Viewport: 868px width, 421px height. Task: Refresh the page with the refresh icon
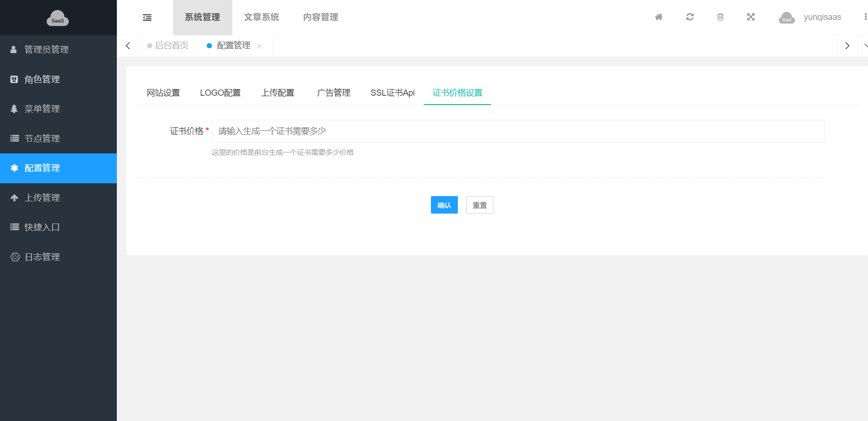pyautogui.click(x=690, y=17)
